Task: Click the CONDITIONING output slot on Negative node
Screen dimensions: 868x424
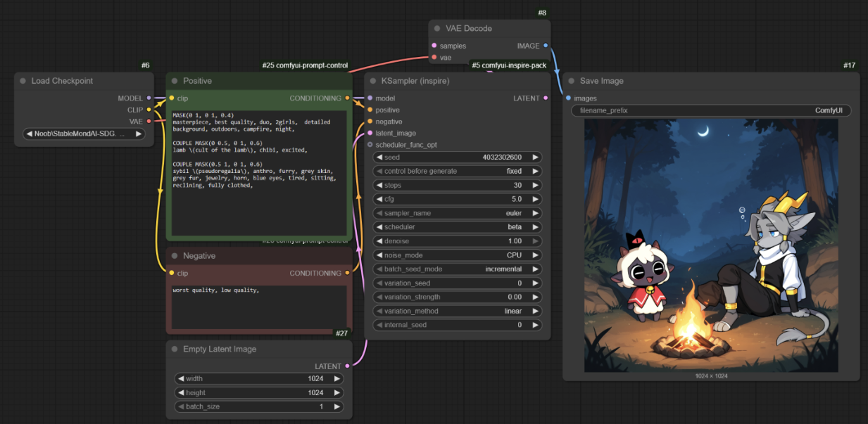Action: [x=347, y=273]
